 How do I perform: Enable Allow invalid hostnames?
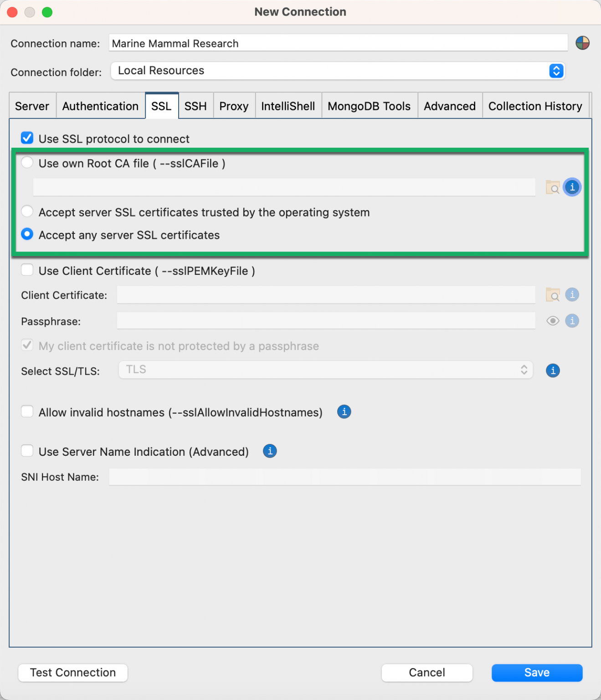27,411
